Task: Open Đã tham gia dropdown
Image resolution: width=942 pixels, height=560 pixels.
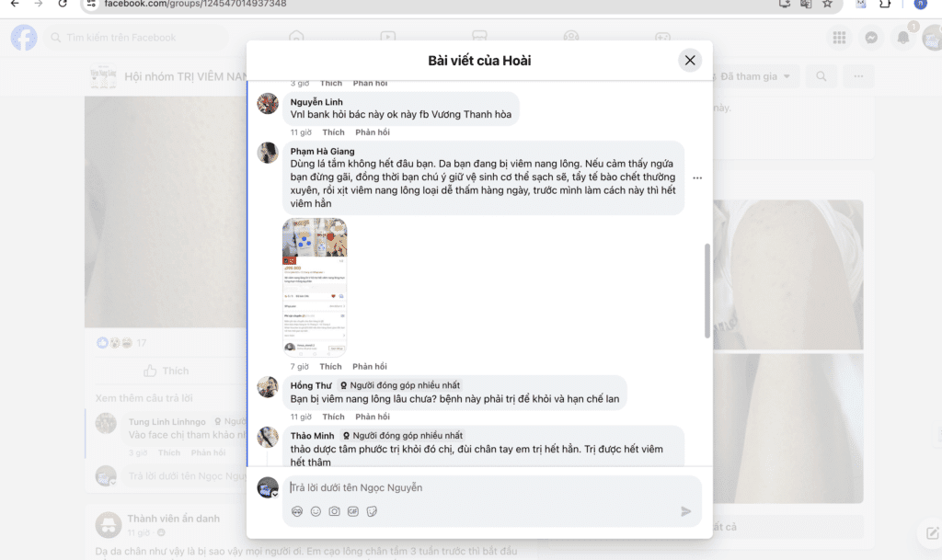Action: point(754,76)
